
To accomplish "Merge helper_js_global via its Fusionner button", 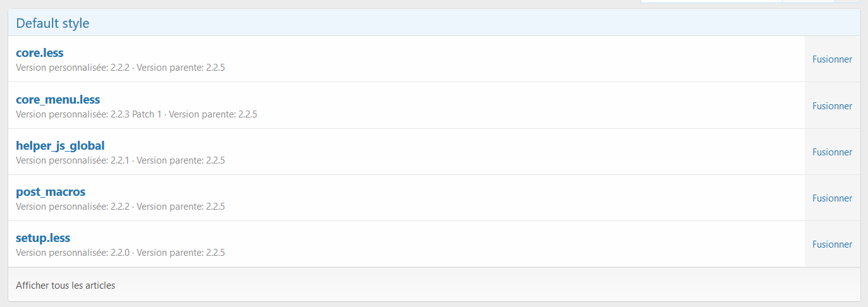I will 832,152.
